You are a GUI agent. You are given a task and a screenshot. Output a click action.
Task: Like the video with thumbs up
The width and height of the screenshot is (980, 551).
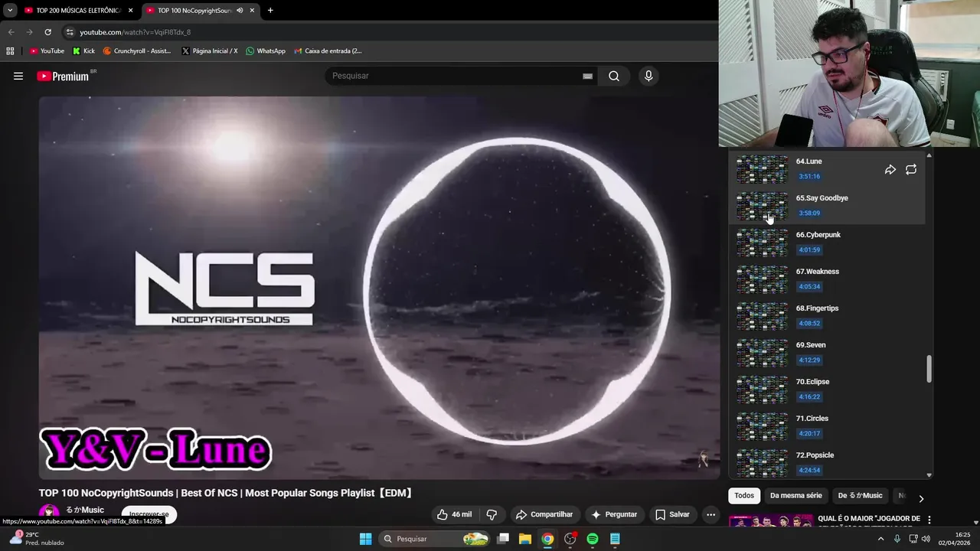(x=454, y=514)
